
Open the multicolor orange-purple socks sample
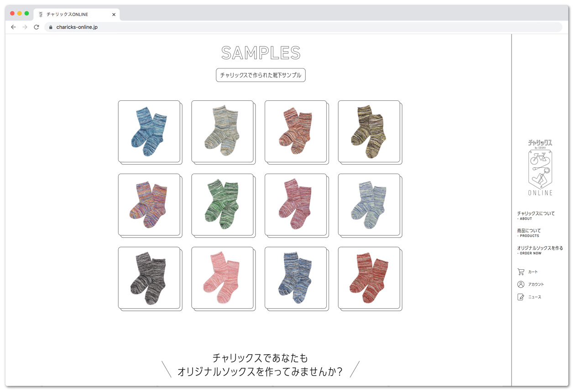pyautogui.click(x=149, y=205)
